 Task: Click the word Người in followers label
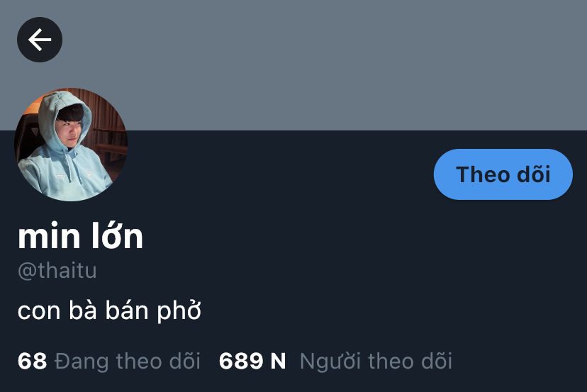[330, 361]
